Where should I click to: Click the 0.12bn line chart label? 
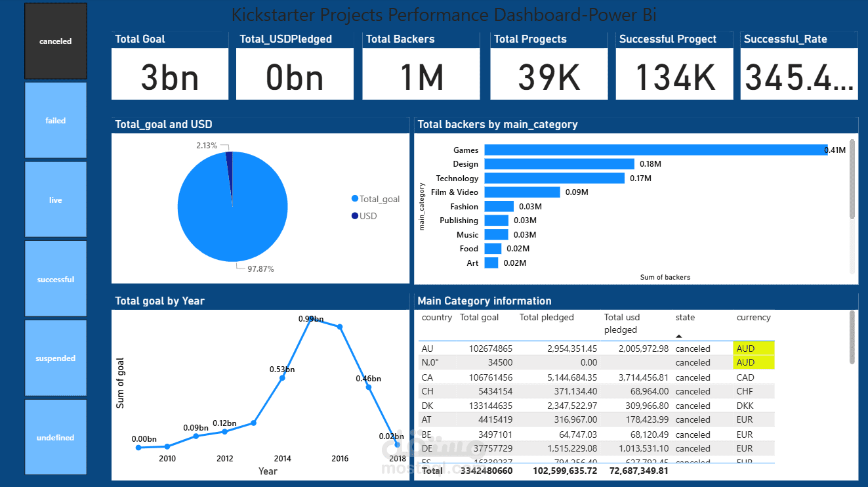pos(224,423)
